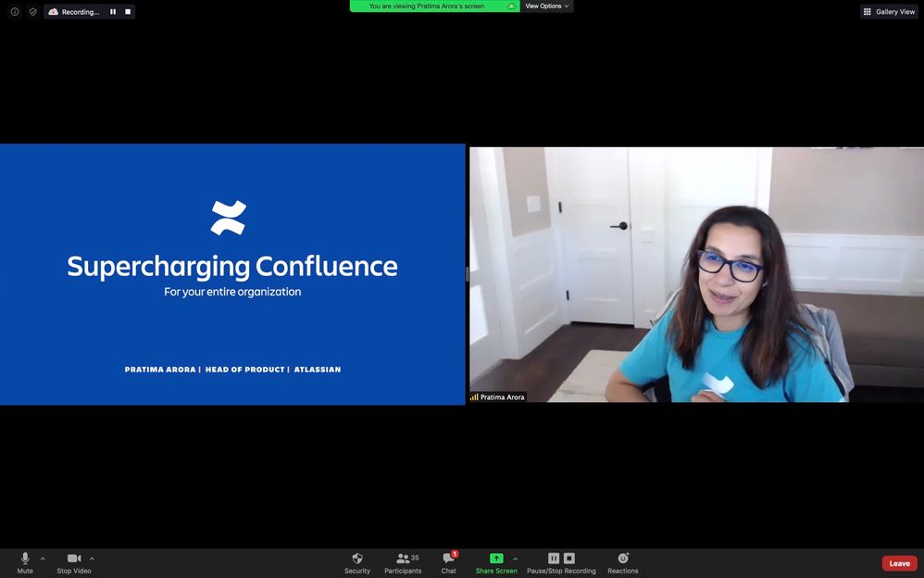Image resolution: width=924 pixels, height=578 pixels.
Task: Open the meeting information icon
Action: (15, 12)
